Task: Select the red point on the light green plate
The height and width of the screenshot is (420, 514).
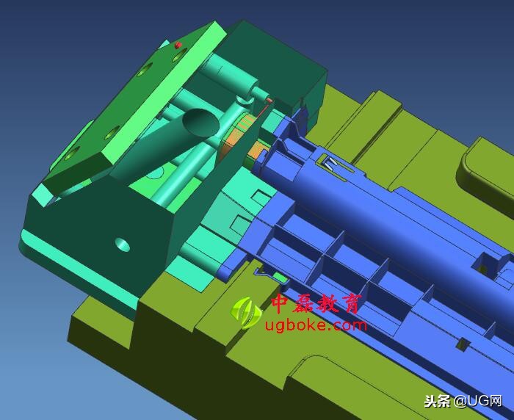Action: click(178, 45)
